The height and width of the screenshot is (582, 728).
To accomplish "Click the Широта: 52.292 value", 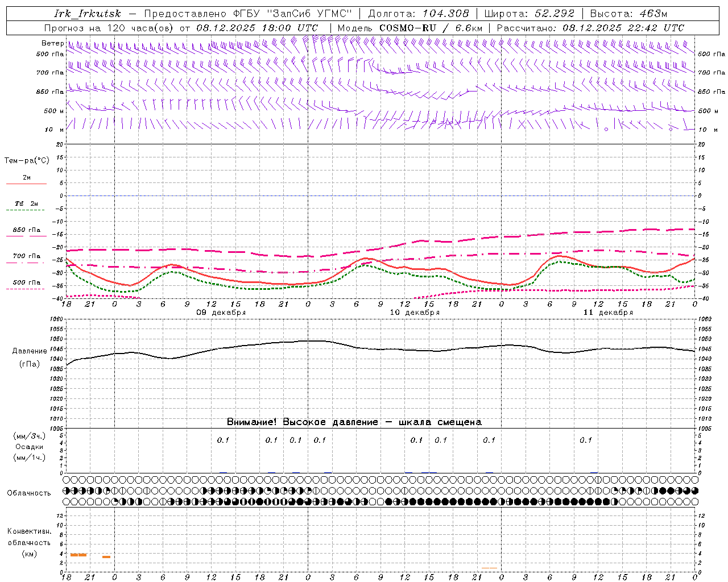I will point(530,14).
